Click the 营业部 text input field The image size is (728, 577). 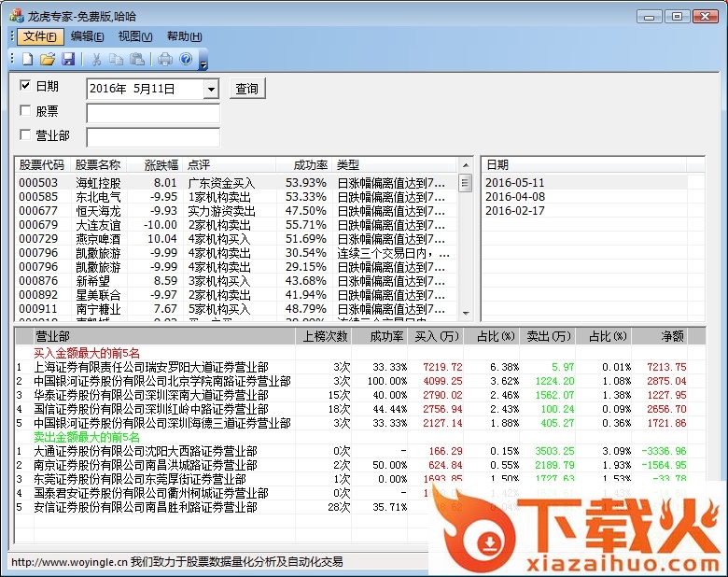(x=152, y=137)
